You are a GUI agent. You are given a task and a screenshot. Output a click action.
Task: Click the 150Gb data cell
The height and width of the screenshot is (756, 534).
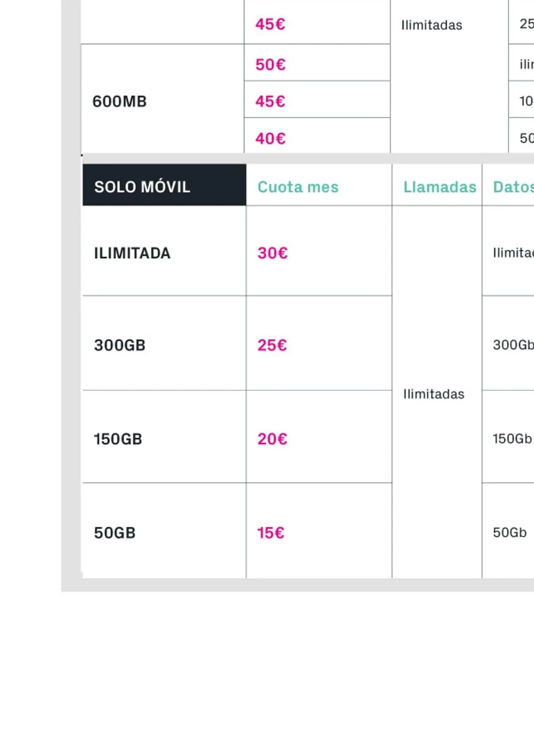coord(512,438)
